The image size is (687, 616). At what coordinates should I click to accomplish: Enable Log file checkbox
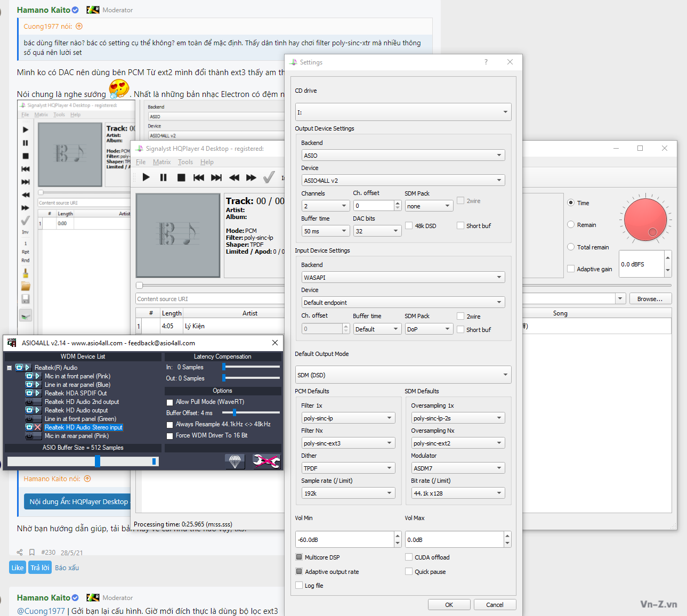coord(299,585)
